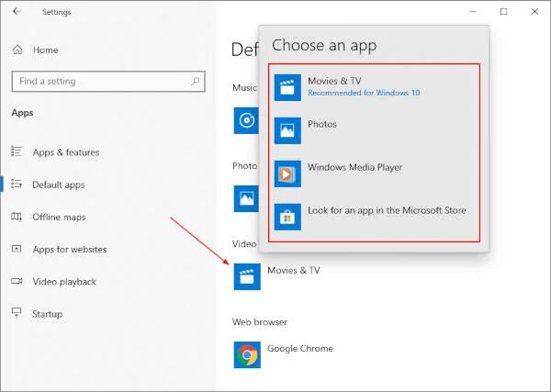This screenshot has width=551, height=392.
Task: Click the Settings window title text
Action: (x=57, y=12)
